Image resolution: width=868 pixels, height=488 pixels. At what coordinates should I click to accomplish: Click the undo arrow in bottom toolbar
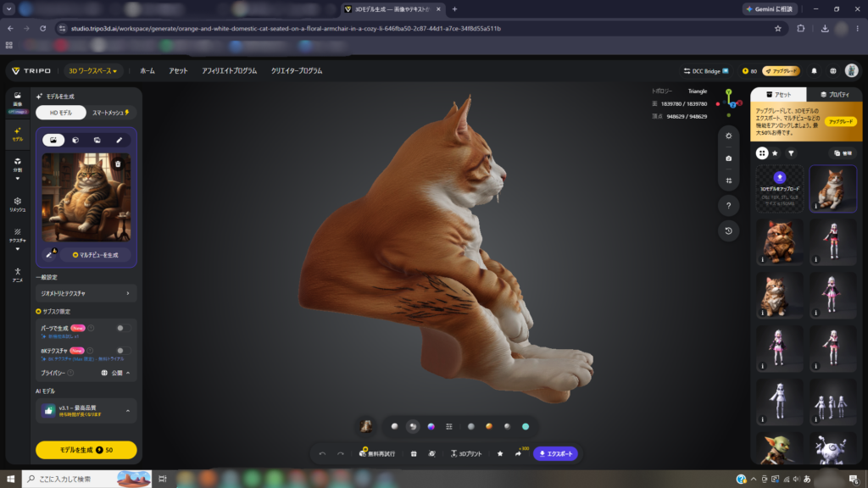point(322,454)
